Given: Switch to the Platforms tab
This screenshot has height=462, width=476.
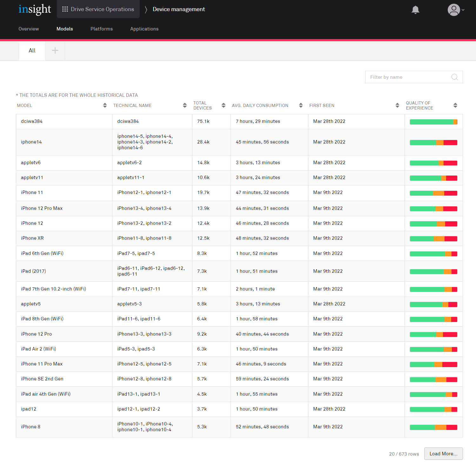Looking at the screenshot, I should click(x=102, y=29).
